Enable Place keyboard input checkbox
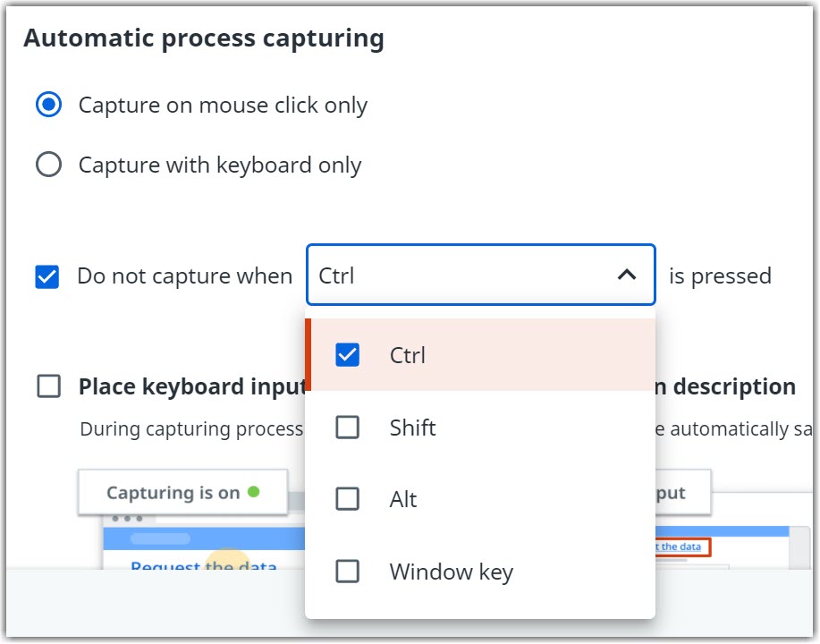The image size is (820, 644). pyautogui.click(x=48, y=386)
